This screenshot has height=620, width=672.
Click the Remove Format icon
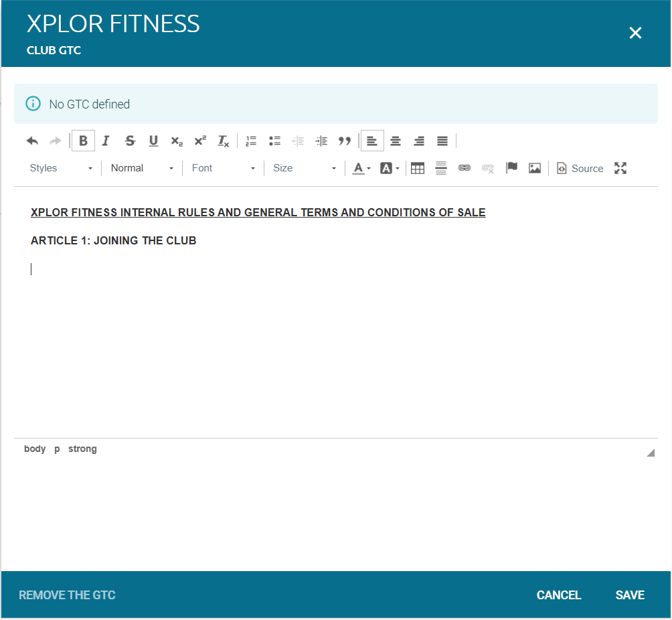pos(224,141)
